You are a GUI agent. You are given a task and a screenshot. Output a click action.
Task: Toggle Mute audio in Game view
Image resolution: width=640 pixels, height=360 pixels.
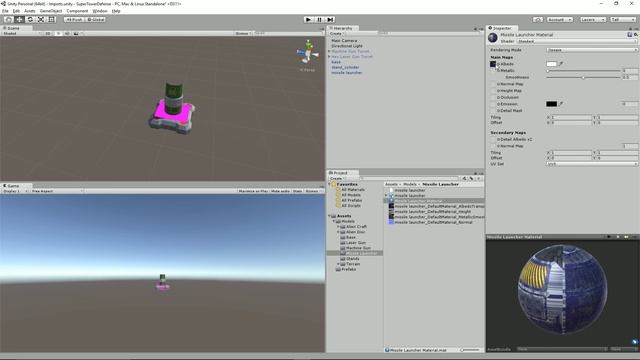(x=280, y=191)
